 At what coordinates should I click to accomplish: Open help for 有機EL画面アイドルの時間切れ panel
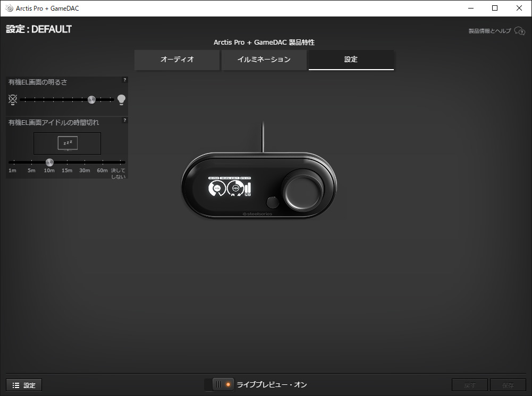(124, 120)
